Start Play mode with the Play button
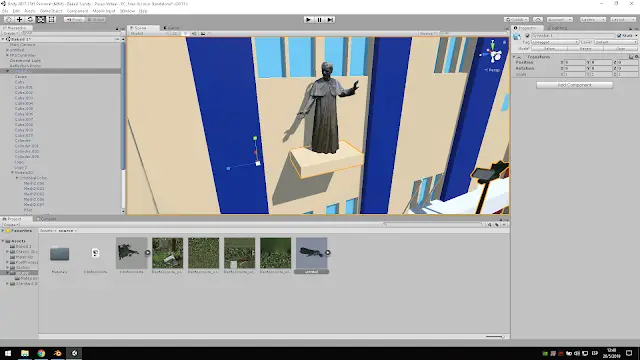This screenshot has width=640, height=360. tap(308, 20)
